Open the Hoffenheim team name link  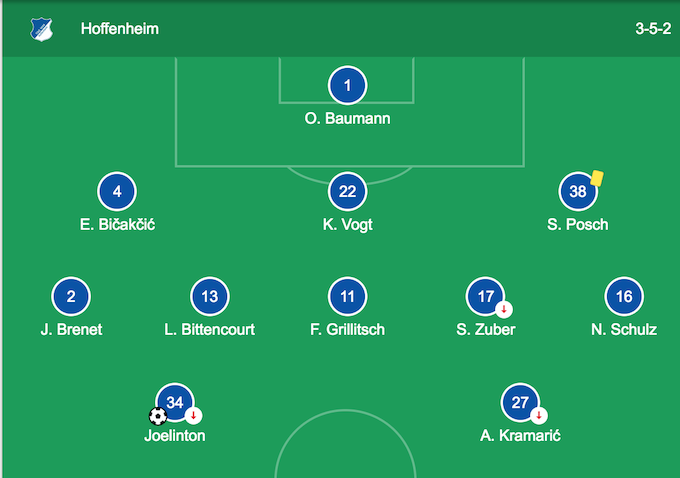pos(120,29)
